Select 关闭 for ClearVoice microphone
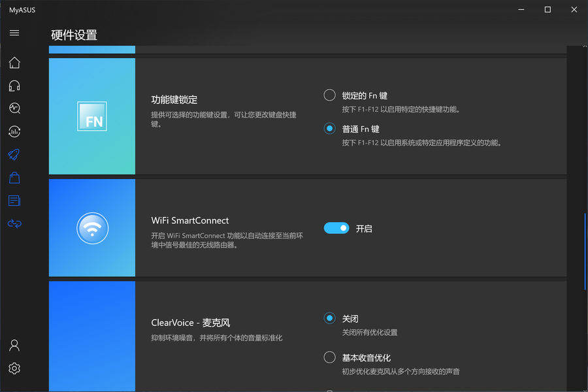The height and width of the screenshot is (392, 588). click(x=329, y=318)
